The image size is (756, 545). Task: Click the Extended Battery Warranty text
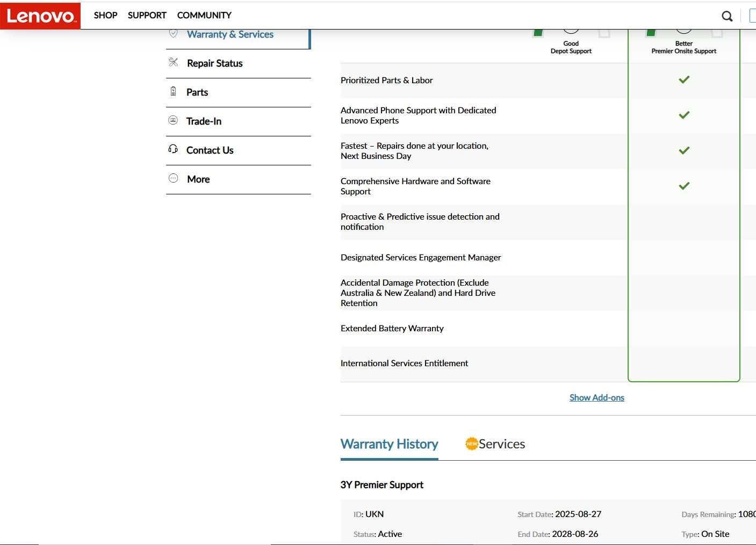tap(392, 329)
